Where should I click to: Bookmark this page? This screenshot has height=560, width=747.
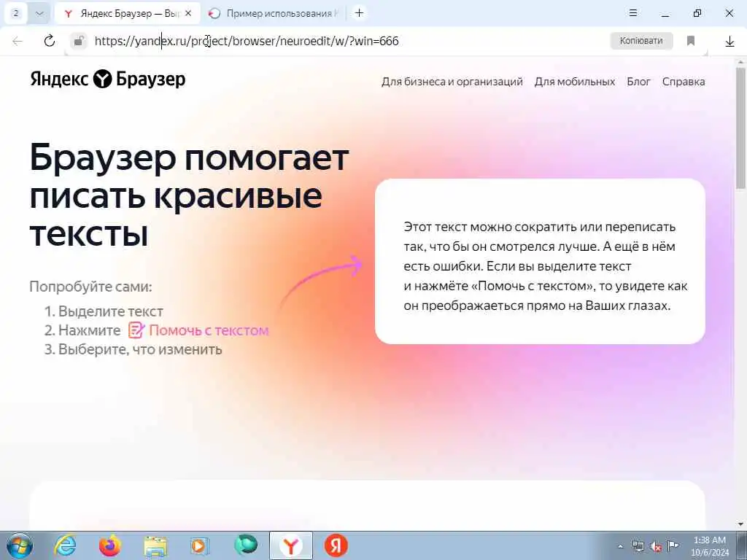tap(691, 41)
